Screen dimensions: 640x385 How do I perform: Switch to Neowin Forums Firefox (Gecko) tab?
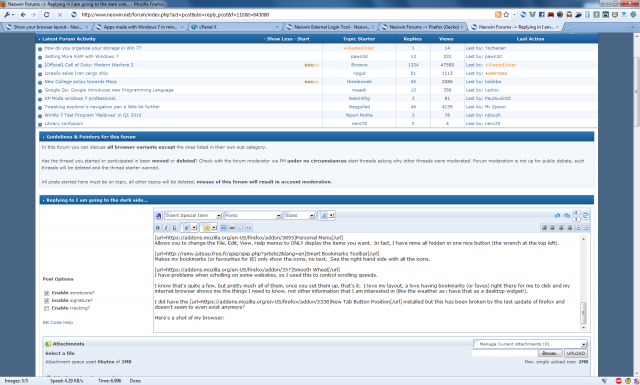[x=422, y=27]
